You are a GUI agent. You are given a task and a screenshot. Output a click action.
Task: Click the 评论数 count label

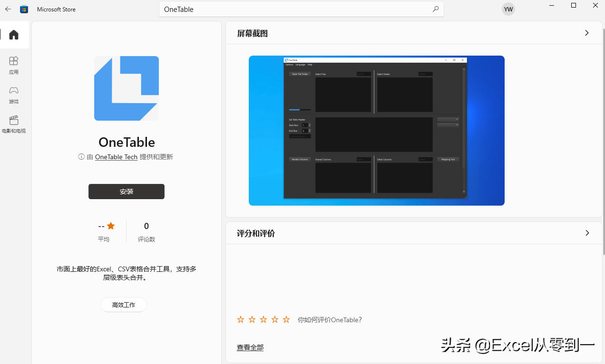146,239
